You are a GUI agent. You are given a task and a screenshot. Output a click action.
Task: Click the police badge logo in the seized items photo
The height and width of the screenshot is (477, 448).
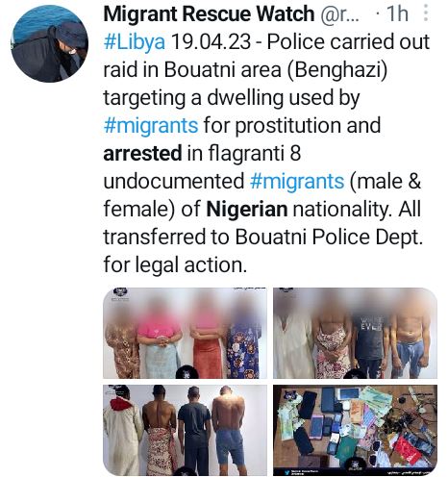[291, 394]
